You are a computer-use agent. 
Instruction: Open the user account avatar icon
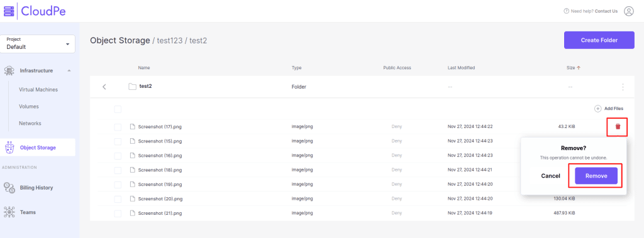(x=628, y=11)
